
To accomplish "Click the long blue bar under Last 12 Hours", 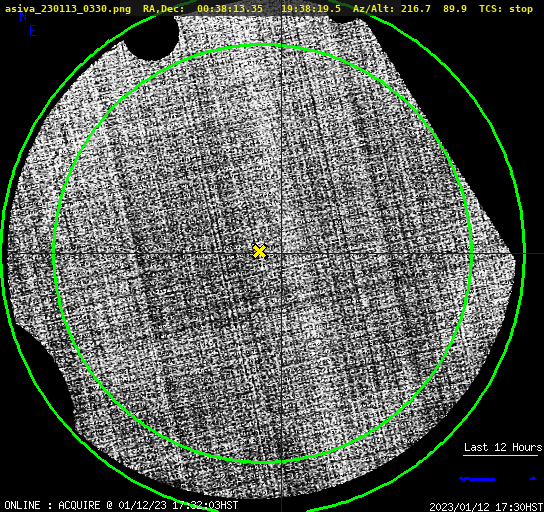I will click(477, 479).
